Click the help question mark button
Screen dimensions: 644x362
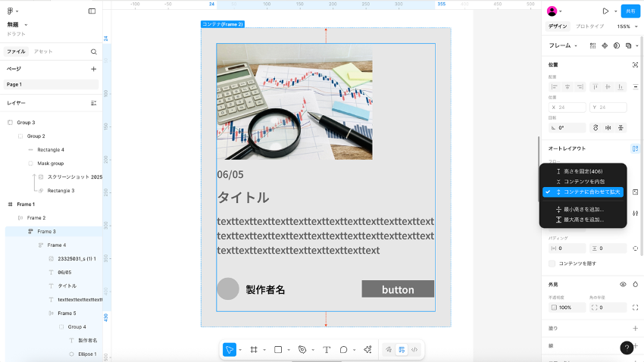[x=627, y=348]
